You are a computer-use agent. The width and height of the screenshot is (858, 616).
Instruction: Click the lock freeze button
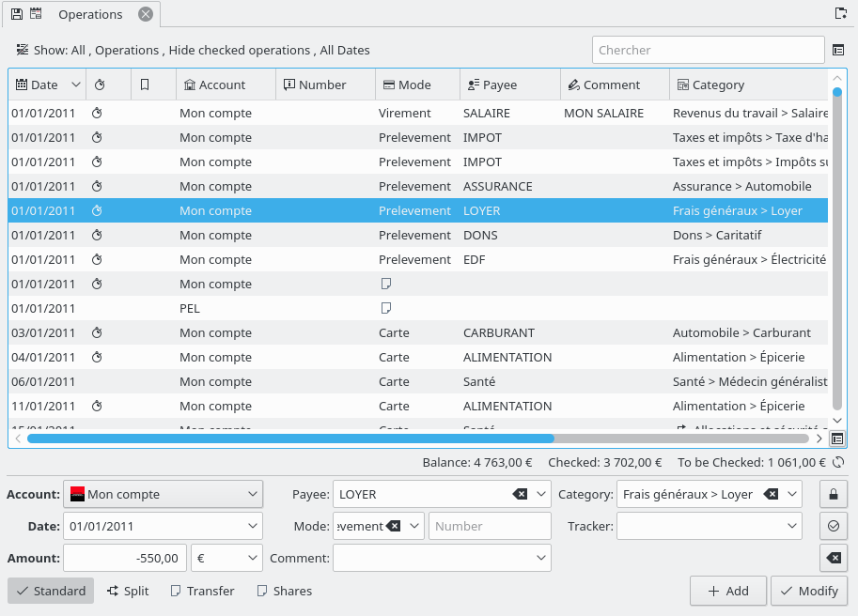coord(834,494)
